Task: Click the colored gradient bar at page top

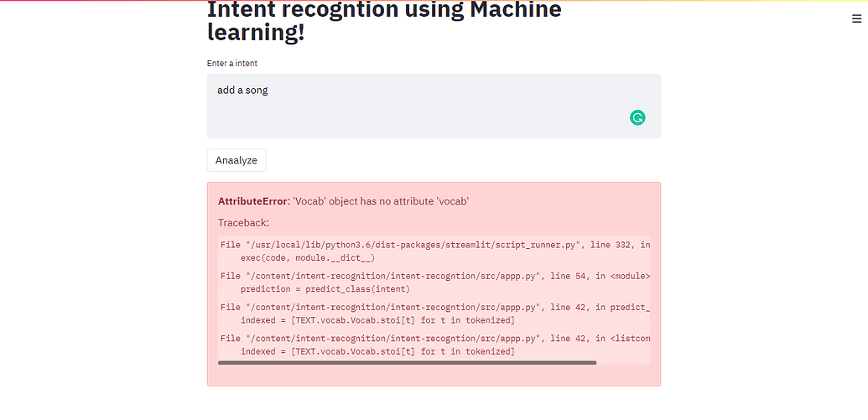Action: (x=434, y=1)
